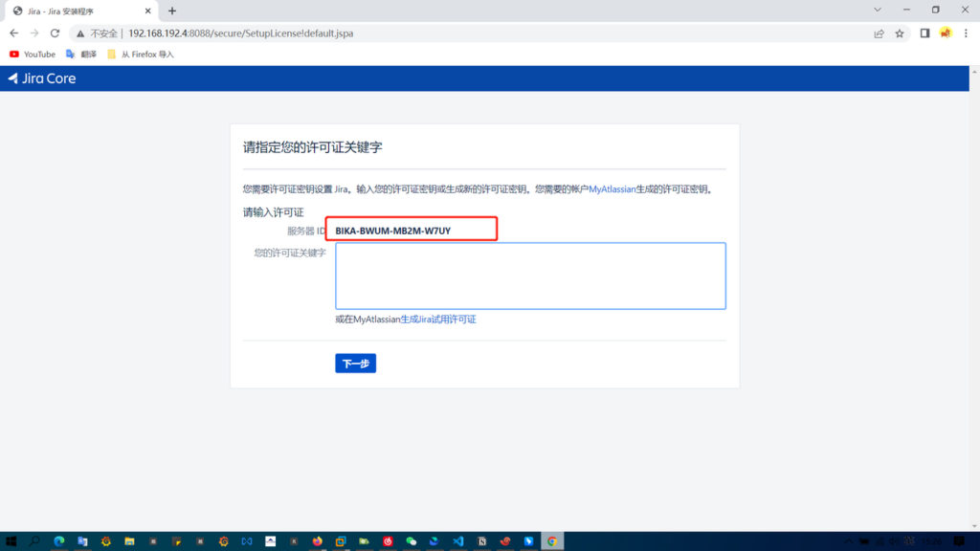Click the 下一步 button
The image size is (980, 551).
355,364
